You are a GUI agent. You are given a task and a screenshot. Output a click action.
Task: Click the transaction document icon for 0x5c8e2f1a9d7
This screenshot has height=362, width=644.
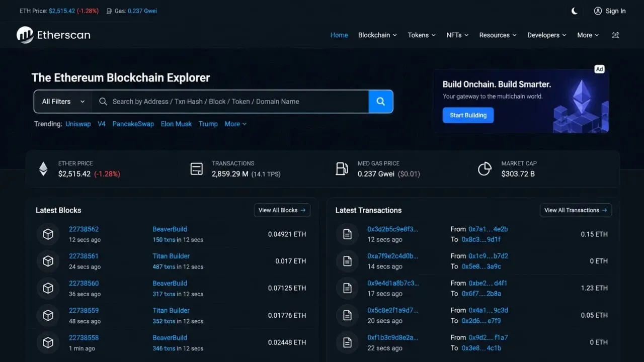[x=347, y=316]
